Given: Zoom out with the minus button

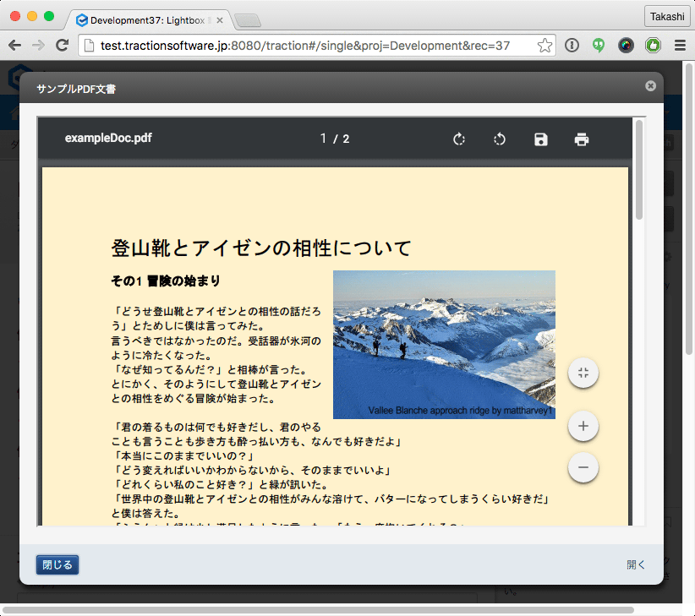Looking at the screenshot, I should [x=583, y=467].
